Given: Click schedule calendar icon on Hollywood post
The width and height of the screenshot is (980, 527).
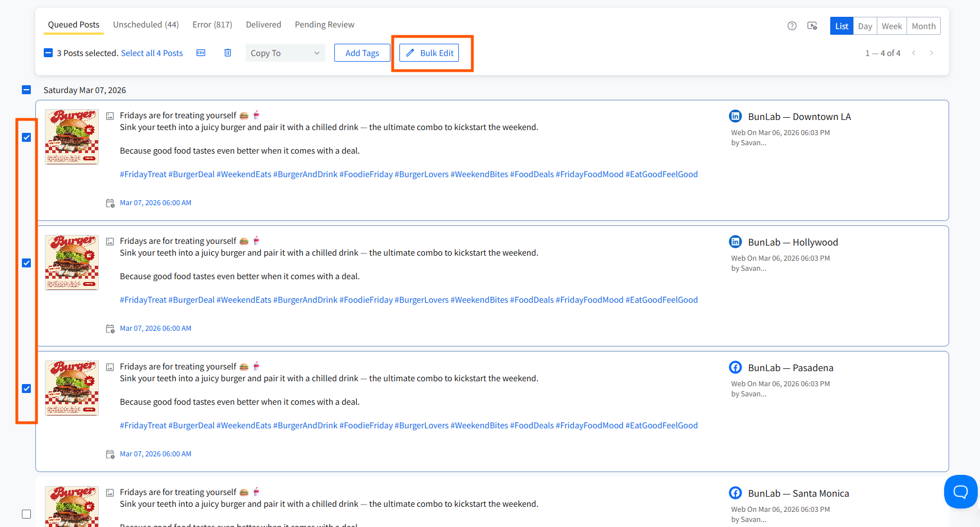Looking at the screenshot, I should (x=111, y=329).
